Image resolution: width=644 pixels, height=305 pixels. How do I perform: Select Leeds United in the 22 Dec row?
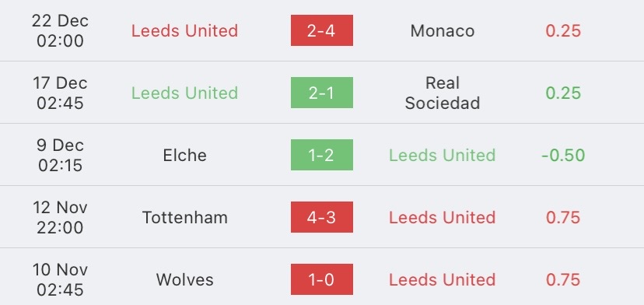pyautogui.click(x=184, y=31)
